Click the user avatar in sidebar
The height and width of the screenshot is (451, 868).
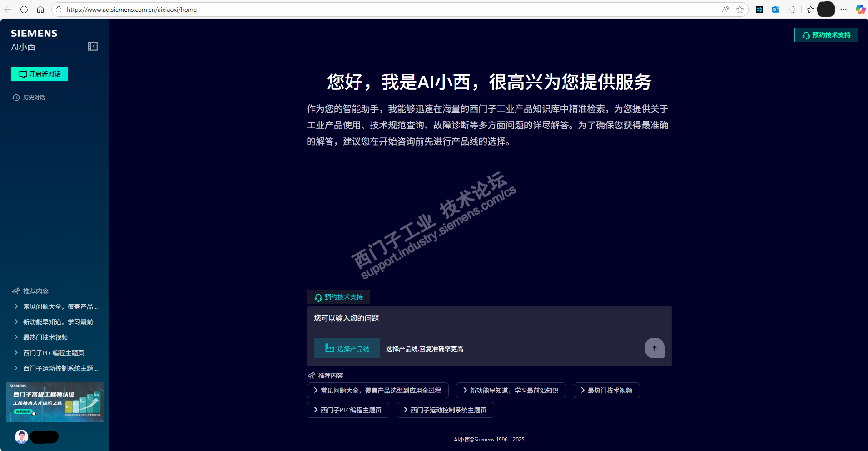tap(21, 437)
